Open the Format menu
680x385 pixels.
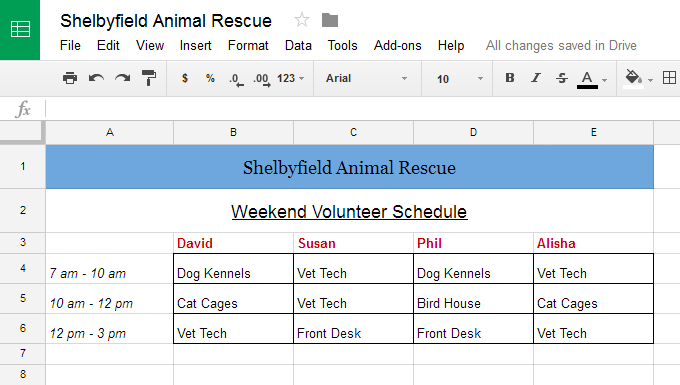pyautogui.click(x=248, y=46)
